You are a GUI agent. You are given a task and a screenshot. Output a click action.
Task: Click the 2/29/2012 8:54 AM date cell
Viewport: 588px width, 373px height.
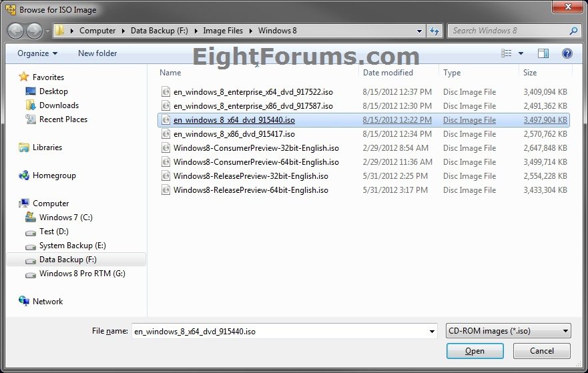tap(395, 148)
